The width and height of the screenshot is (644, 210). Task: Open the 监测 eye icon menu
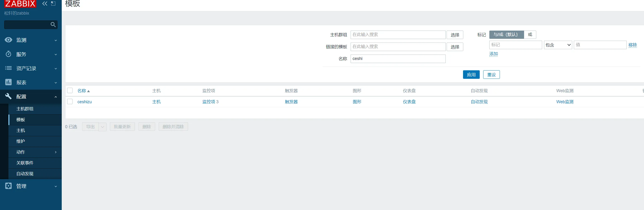point(8,40)
